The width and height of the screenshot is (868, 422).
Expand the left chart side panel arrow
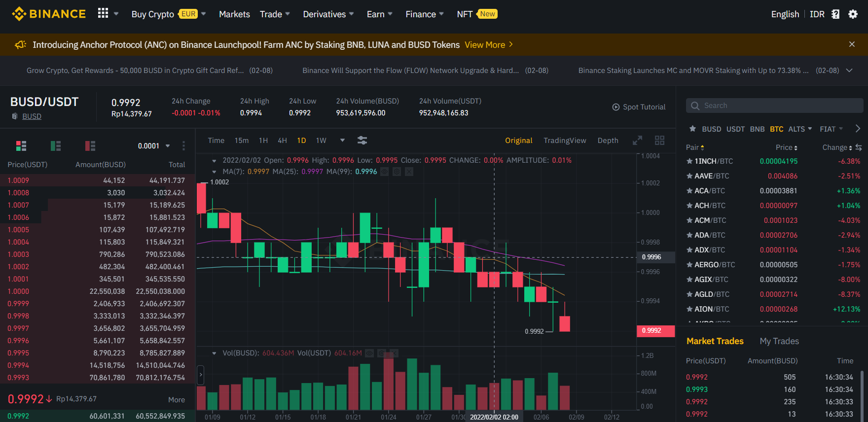(x=201, y=375)
